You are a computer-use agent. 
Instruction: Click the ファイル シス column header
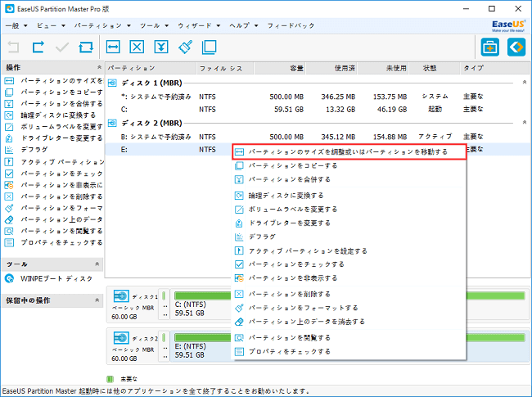225,69
